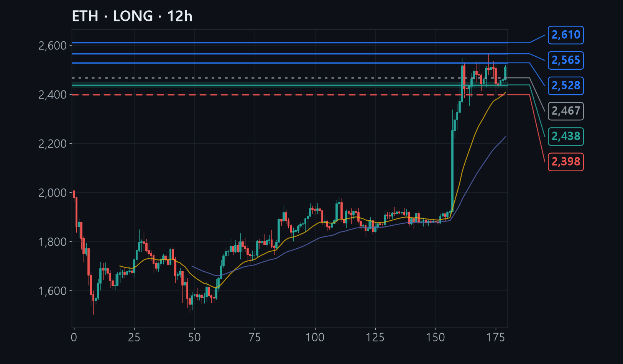Click the x-axis tick label 100
This screenshot has height=364, width=623.
tap(315, 338)
